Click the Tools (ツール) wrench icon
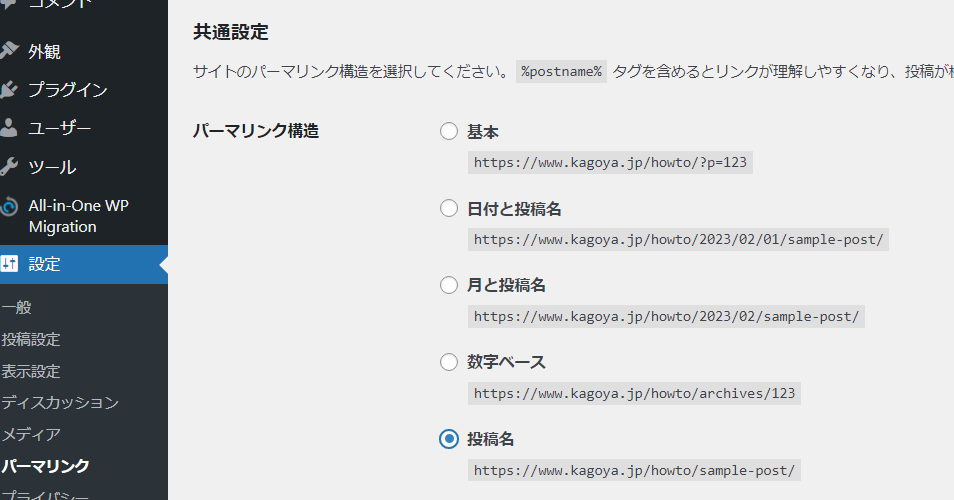954x500 pixels. point(9,167)
